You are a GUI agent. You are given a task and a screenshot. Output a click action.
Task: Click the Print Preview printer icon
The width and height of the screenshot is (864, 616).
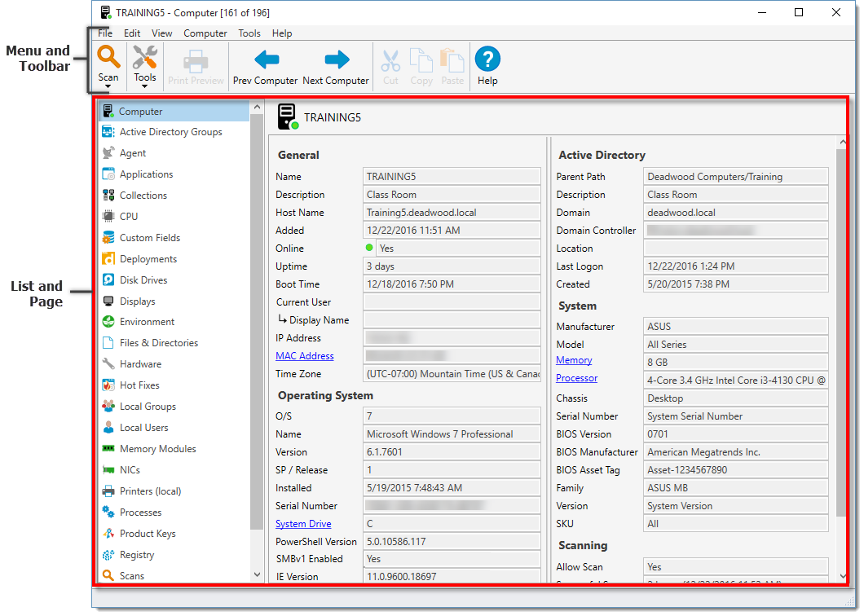(196, 61)
